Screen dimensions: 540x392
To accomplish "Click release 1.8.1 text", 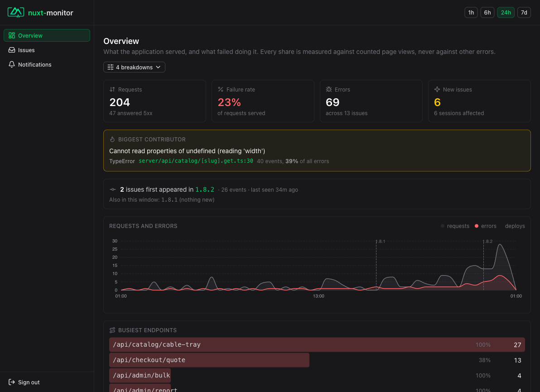I will click(x=169, y=200).
